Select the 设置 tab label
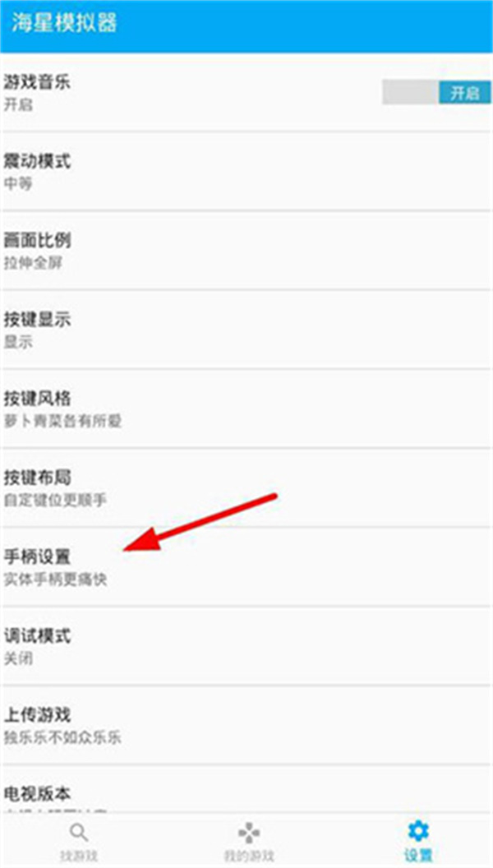Viewport: 493px width, 868px height. point(417,856)
